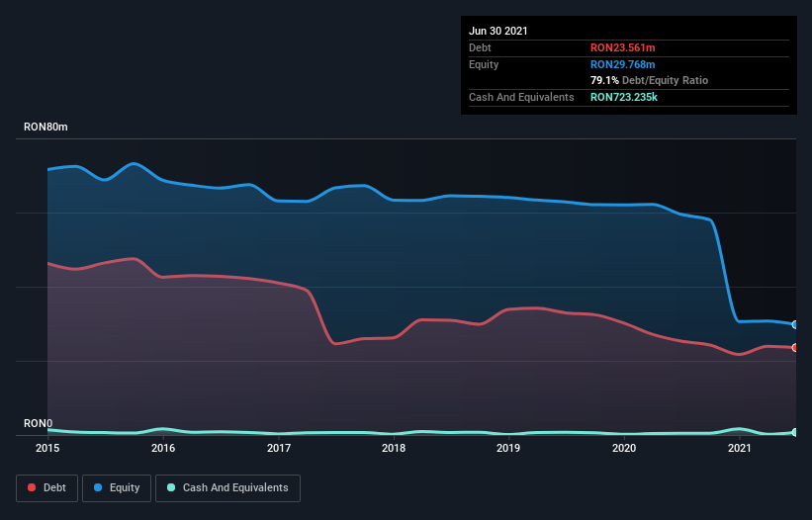Click the Debt row label in tooltip
The height and width of the screenshot is (520, 812).
click(480, 47)
